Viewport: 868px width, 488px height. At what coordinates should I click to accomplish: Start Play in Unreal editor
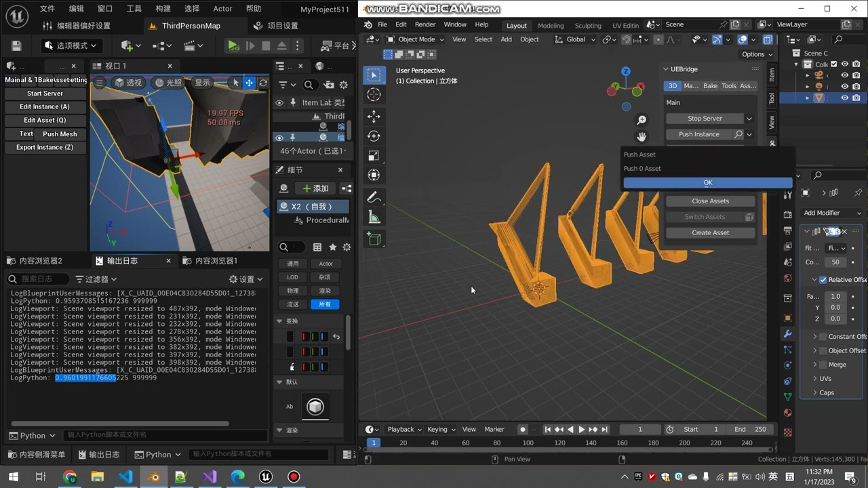(233, 45)
